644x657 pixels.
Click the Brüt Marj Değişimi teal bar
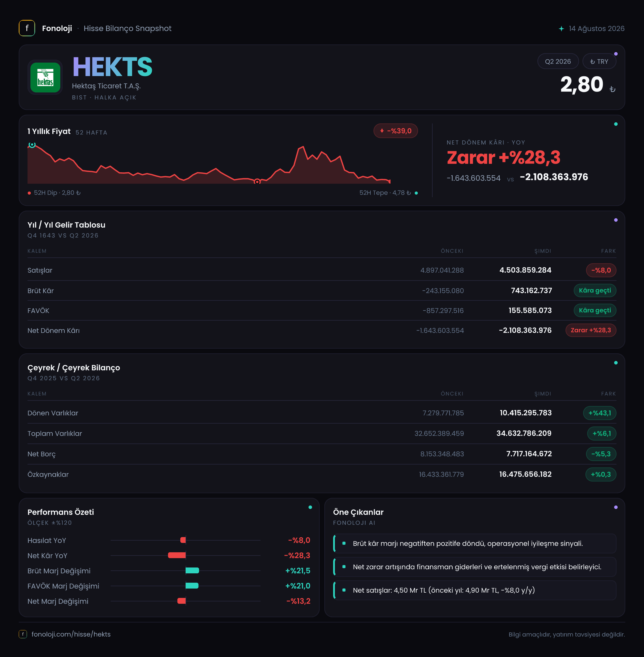click(192, 570)
